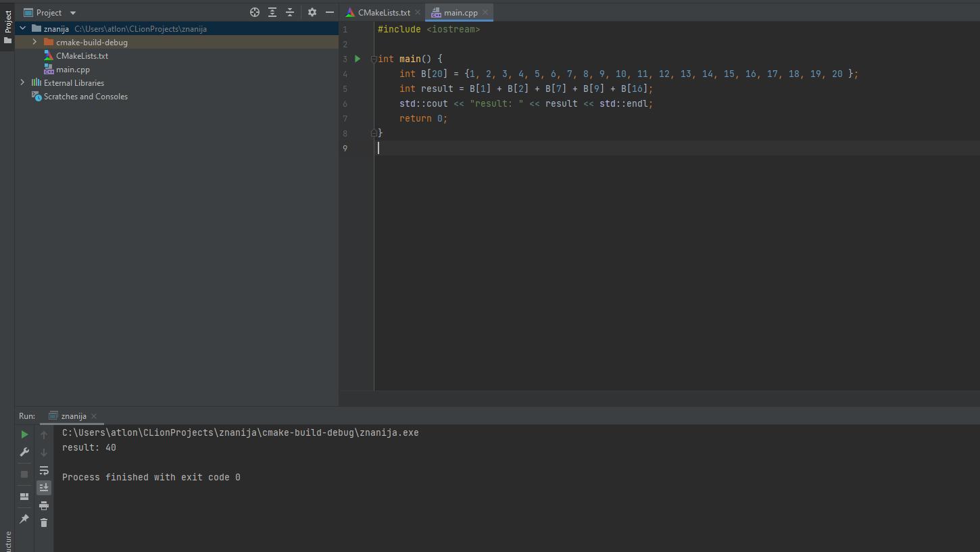Image resolution: width=980 pixels, height=552 pixels.
Task: Hide the Project panel with minus icon
Action: click(x=330, y=12)
